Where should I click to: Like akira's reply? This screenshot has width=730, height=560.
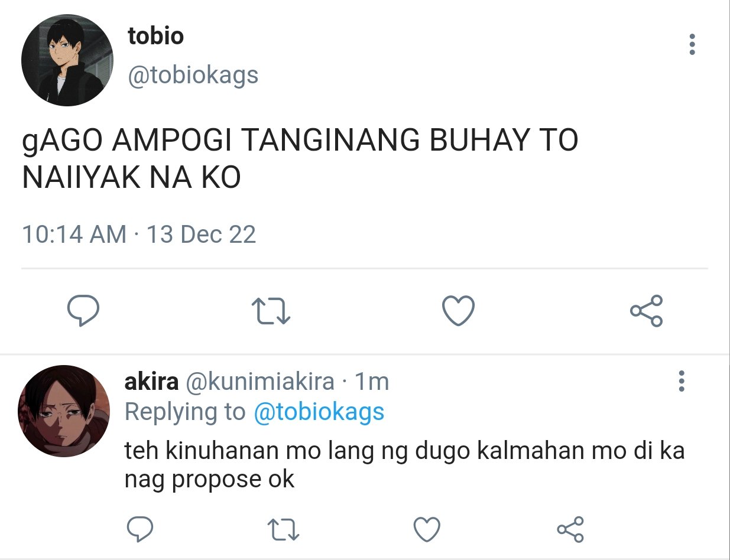point(426,529)
